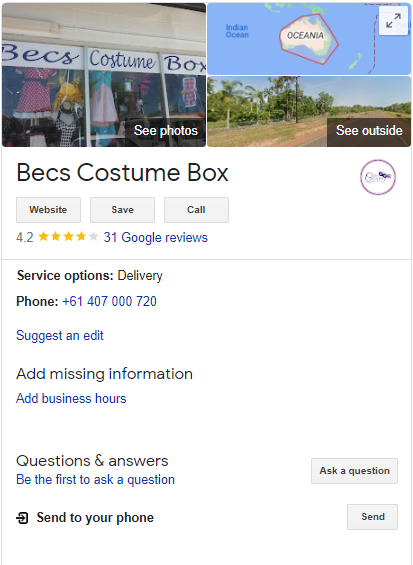Expand the map with the fullscreen arrows icon
The height and width of the screenshot is (565, 413).
pos(393,21)
